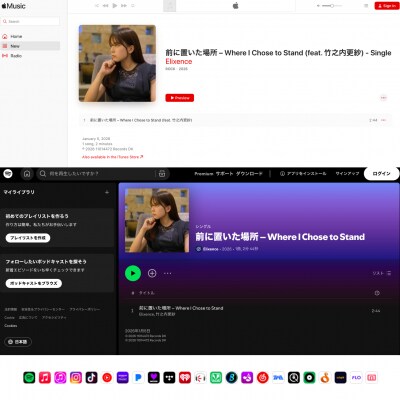Open more options on Apple Music track row
This screenshot has width=400, height=400.
pyautogui.click(x=384, y=120)
